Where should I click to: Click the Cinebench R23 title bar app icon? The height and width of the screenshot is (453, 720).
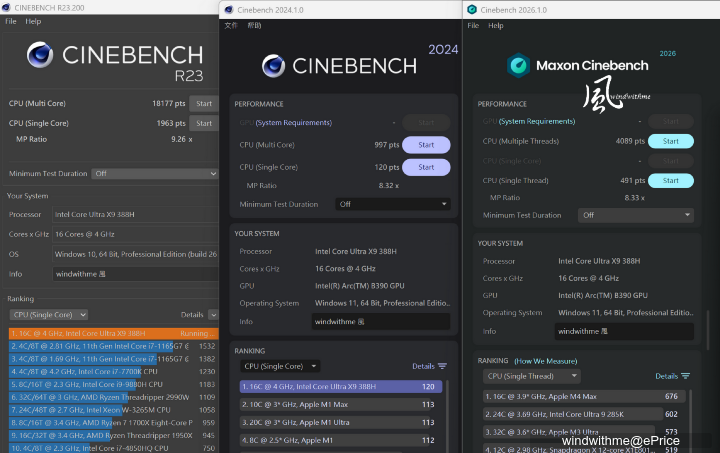pyautogui.click(x=6, y=7)
